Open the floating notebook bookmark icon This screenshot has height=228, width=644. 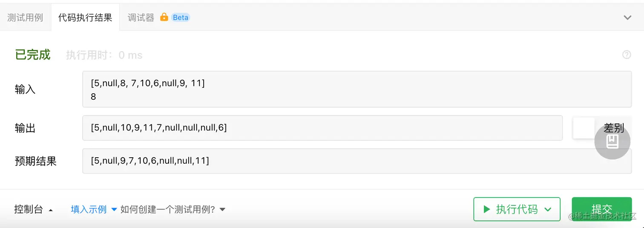click(612, 141)
